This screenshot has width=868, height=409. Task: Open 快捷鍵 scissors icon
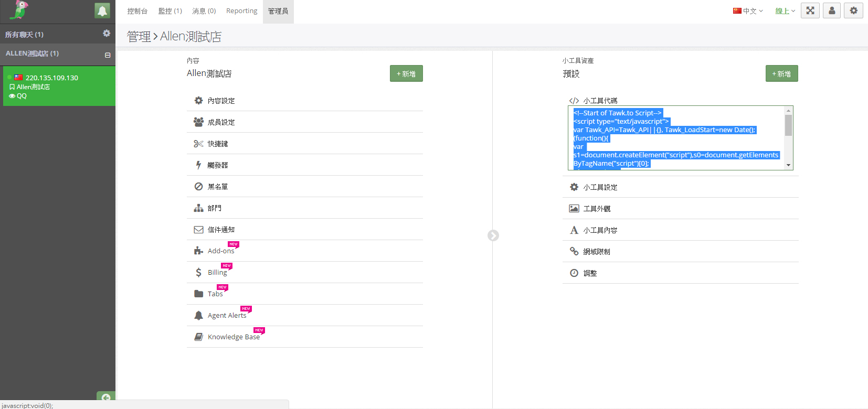coord(198,143)
